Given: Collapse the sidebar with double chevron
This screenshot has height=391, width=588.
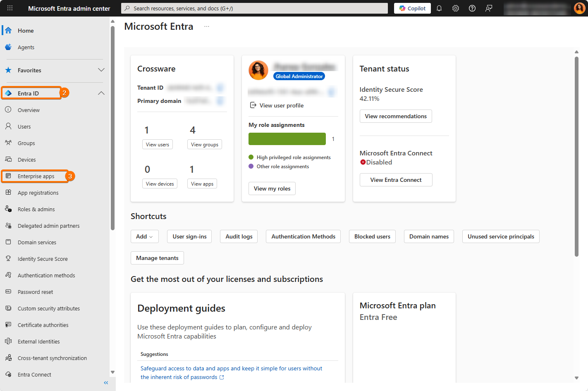Looking at the screenshot, I should click(106, 383).
